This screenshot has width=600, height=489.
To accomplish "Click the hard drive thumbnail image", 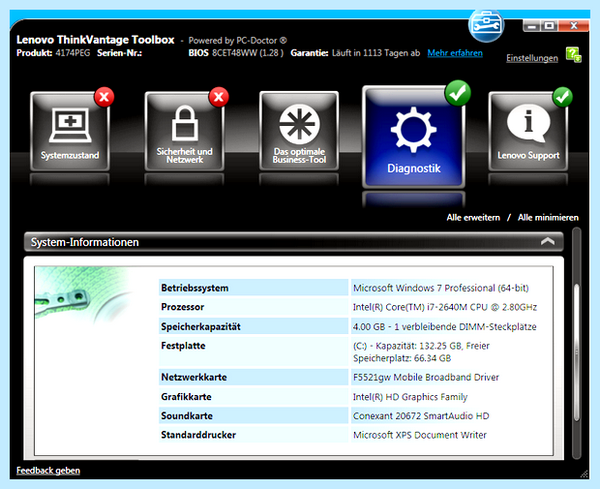I will pos(82,297).
